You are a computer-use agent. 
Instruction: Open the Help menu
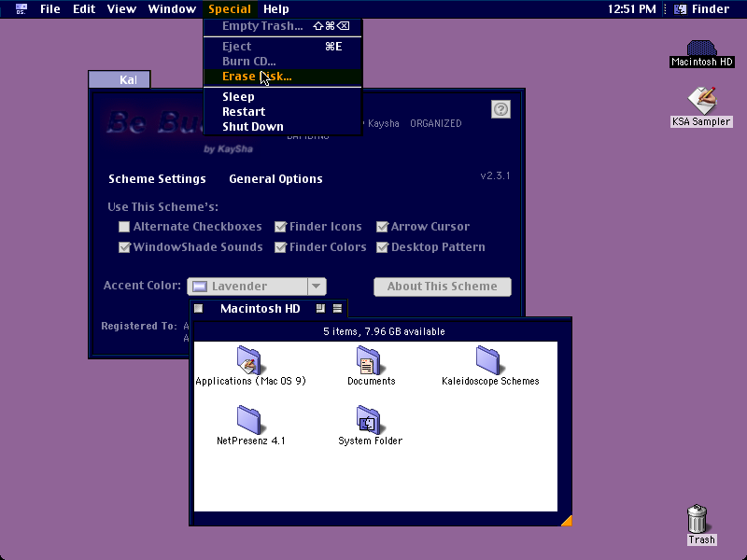[x=276, y=9]
